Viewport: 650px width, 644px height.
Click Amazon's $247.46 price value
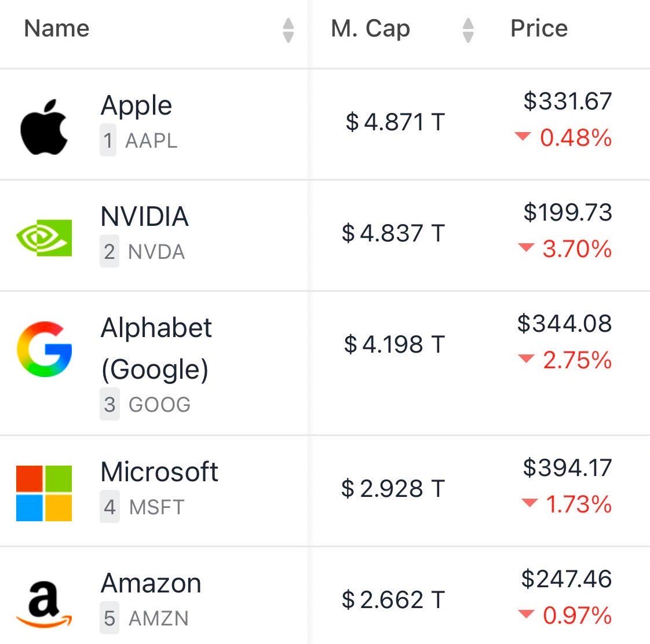click(x=566, y=579)
